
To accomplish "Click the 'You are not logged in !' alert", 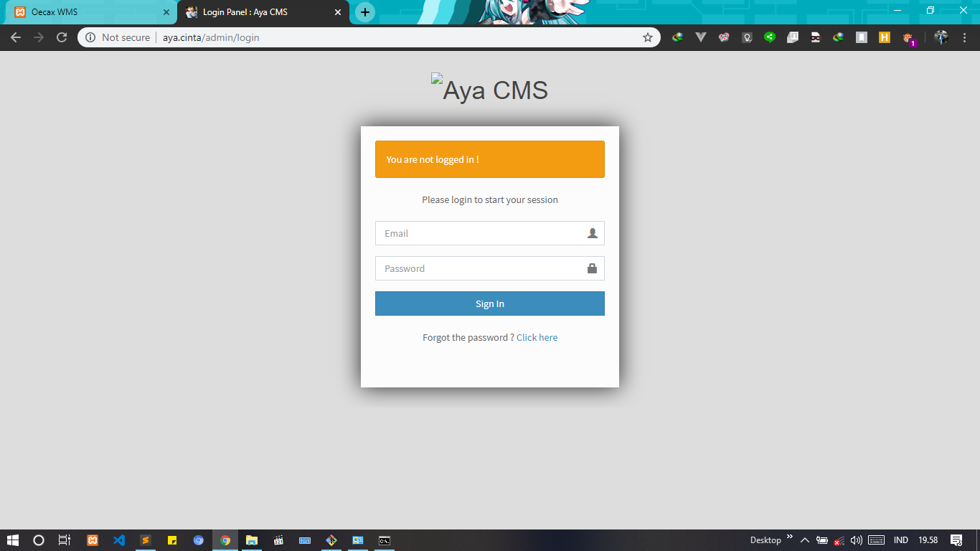I will click(490, 159).
